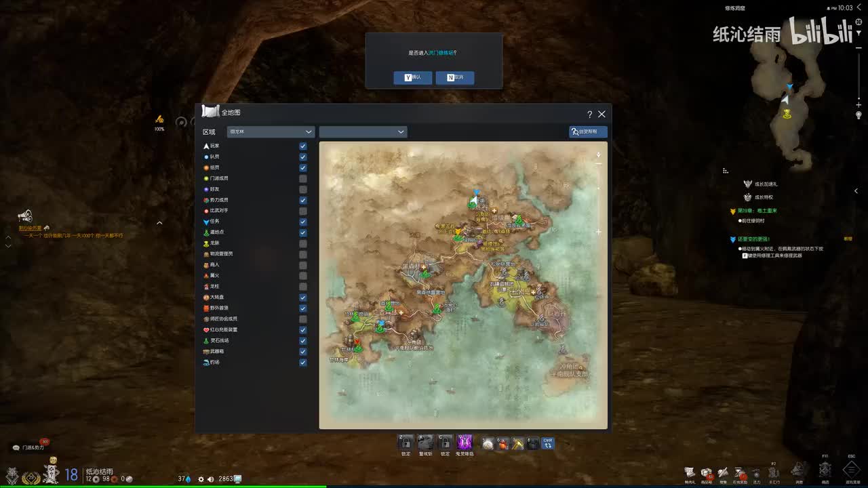Open the F10 shop icon
Image resolution: width=868 pixels, height=488 pixels.
coord(825,469)
